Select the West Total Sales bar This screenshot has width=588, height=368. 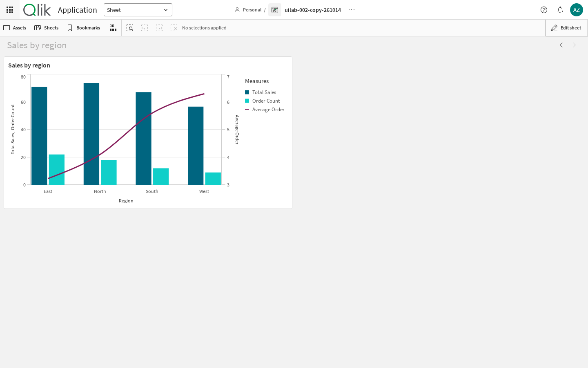(196, 146)
